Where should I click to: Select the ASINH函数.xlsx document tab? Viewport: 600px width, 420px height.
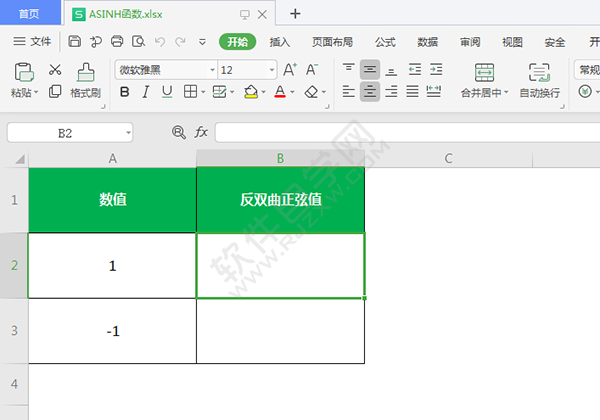point(170,14)
